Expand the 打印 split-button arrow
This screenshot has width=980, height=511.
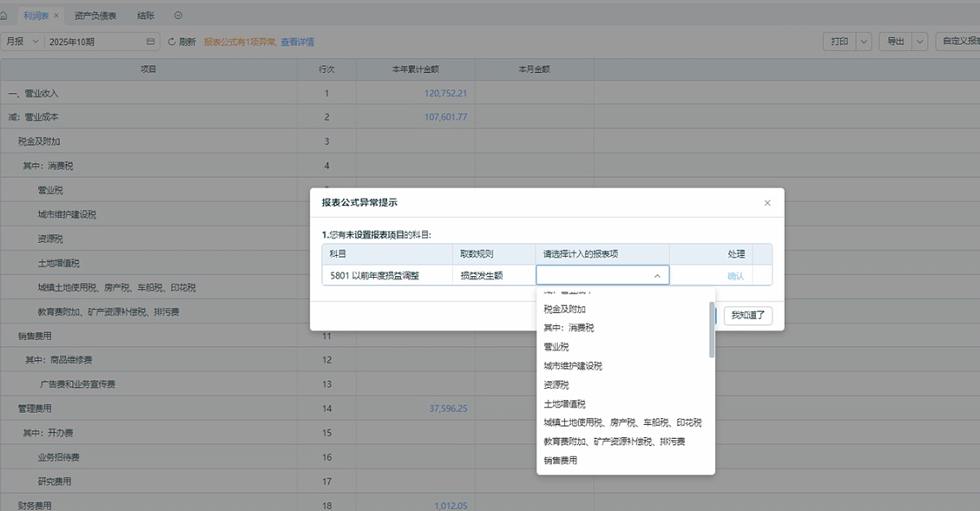point(864,42)
